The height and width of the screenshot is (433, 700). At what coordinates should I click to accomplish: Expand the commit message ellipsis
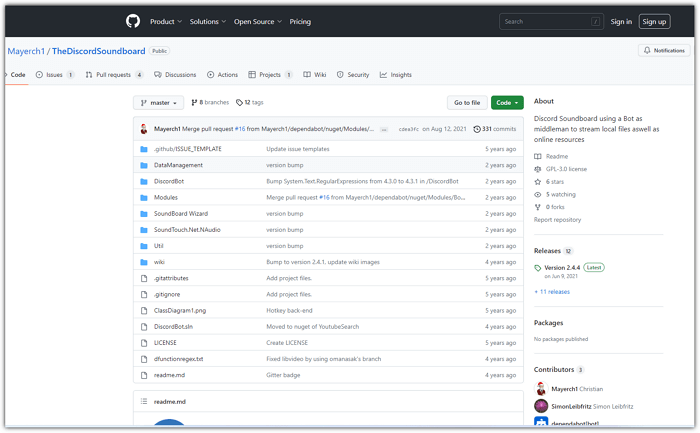[x=384, y=129]
